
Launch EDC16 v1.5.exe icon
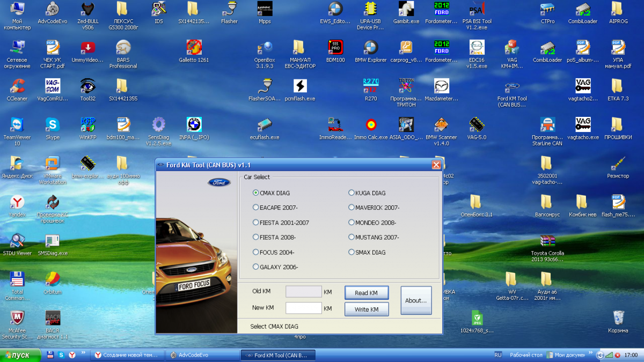pos(477,54)
